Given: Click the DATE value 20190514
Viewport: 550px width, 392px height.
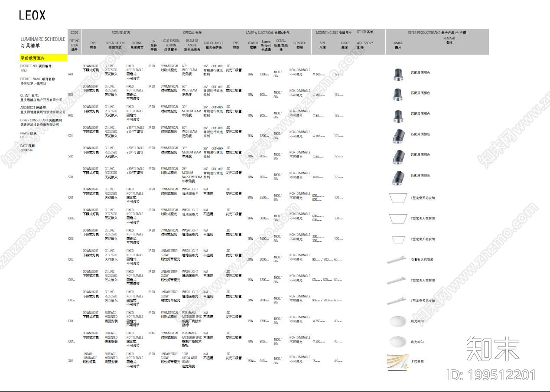Looking at the screenshot, I should pos(27,150).
